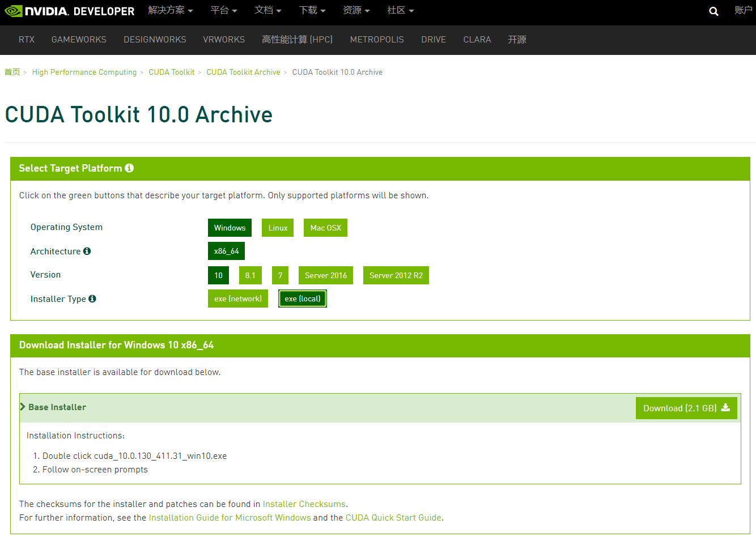Open the 社区 dropdown menu
Screen dimensions: 756x537
(x=401, y=10)
